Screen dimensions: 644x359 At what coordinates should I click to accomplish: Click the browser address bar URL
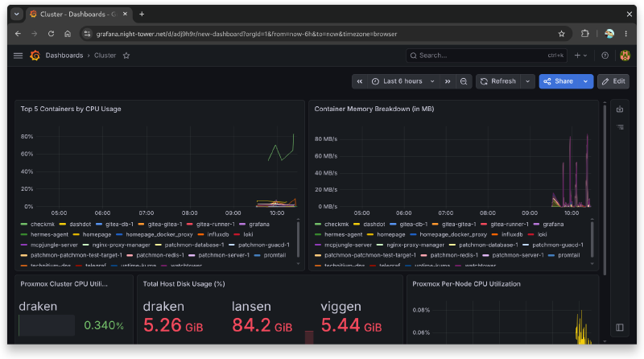(246, 34)
